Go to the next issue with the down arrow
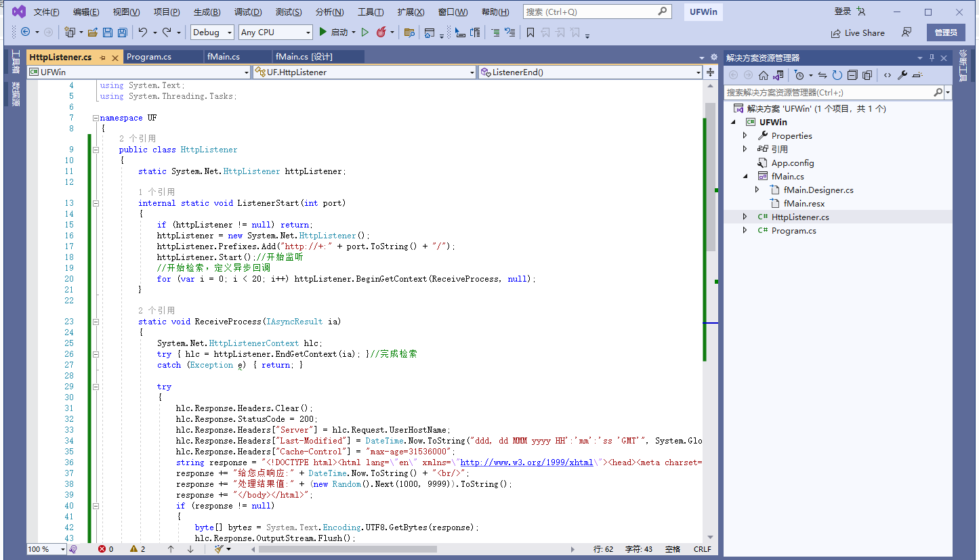Image resolution: width=979 pixels, height=560 pixels. pos(190,549)
